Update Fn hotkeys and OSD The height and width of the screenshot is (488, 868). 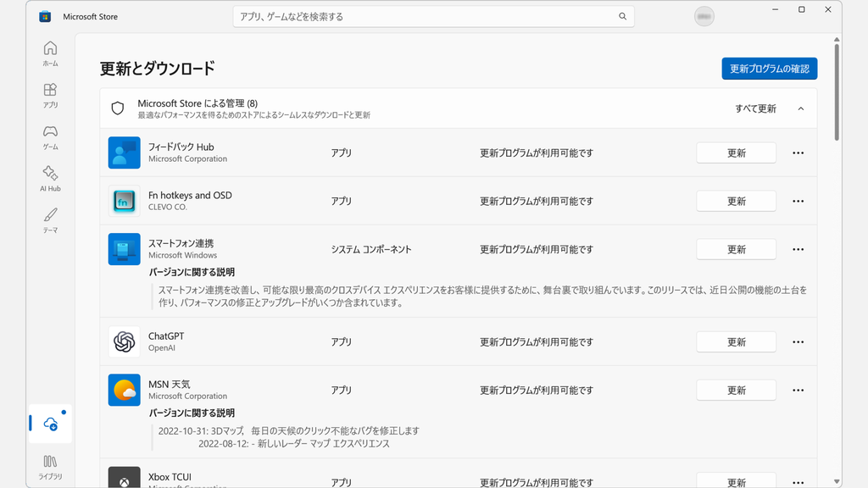click(x=736, y=201)
